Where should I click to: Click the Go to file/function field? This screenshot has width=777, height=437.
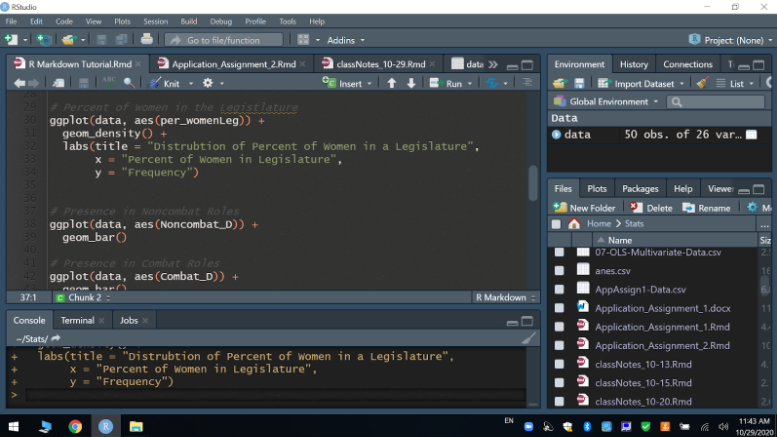[x=223, y=40]
